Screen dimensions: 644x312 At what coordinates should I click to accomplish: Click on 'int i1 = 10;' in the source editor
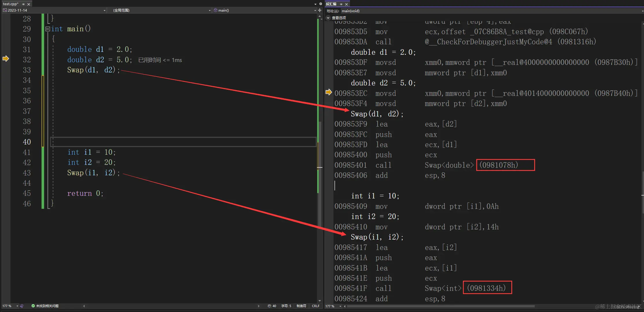(x=92, y=152)
